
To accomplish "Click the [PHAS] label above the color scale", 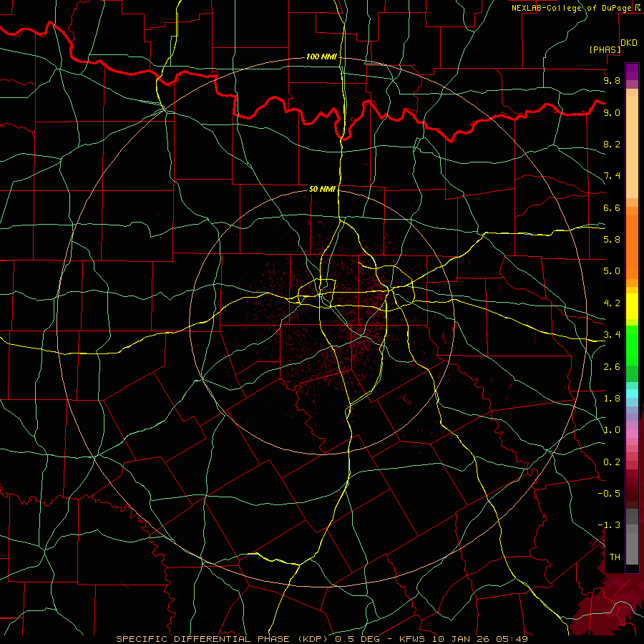I will click(x=605, y=49).
